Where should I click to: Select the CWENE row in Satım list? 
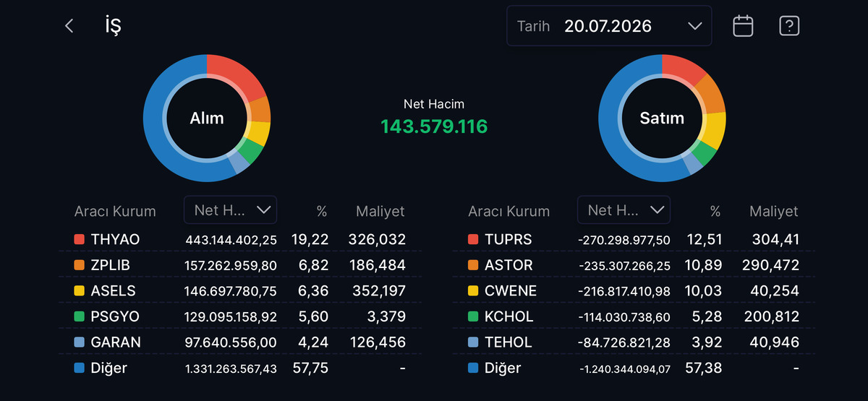pyautogui.click(x=634, y=291)
